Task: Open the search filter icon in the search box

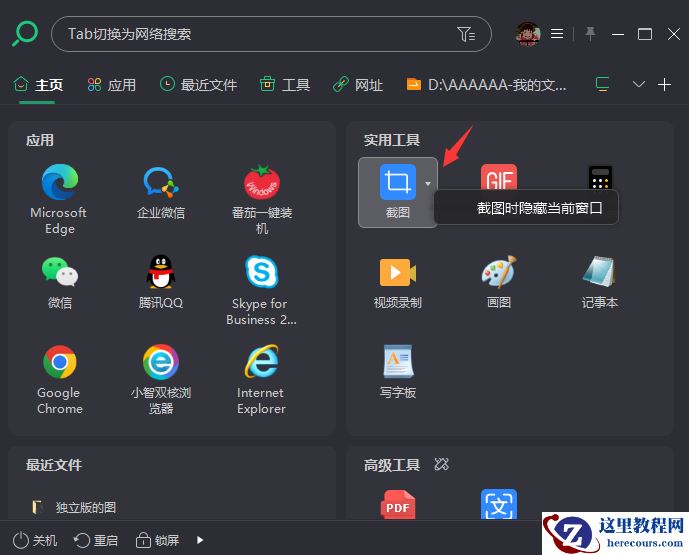Action: [466, 34]
